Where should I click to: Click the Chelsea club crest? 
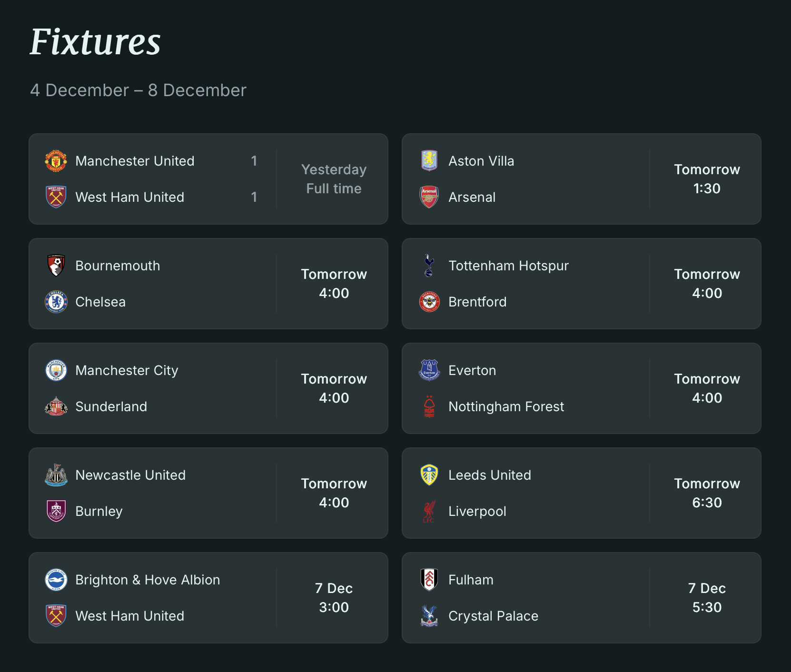coord(56,302)
